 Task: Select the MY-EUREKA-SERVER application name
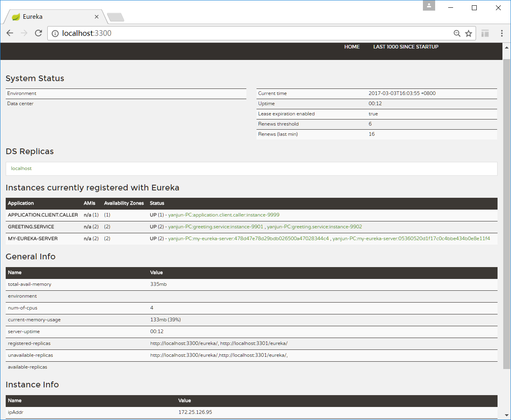[33, 239]
